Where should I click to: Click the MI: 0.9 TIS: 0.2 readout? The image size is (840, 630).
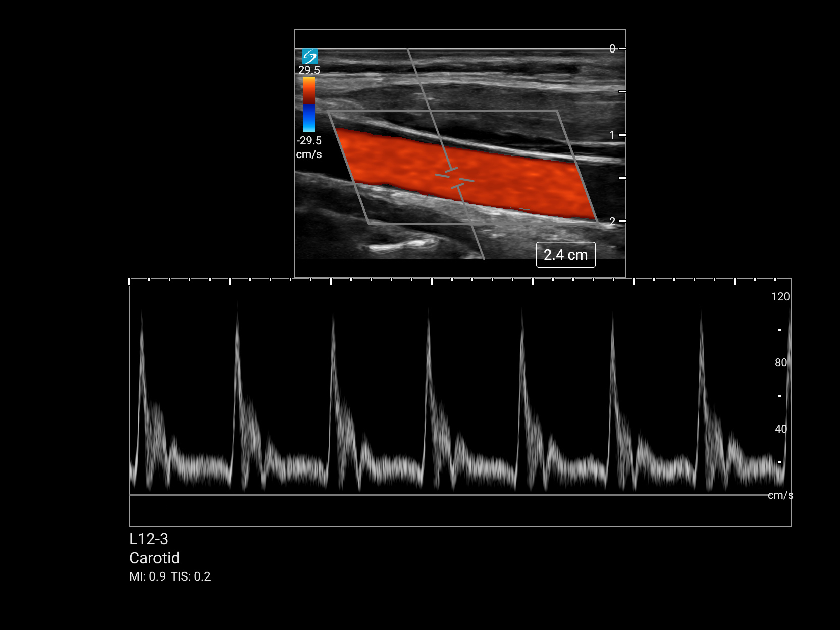pos(170,576)
